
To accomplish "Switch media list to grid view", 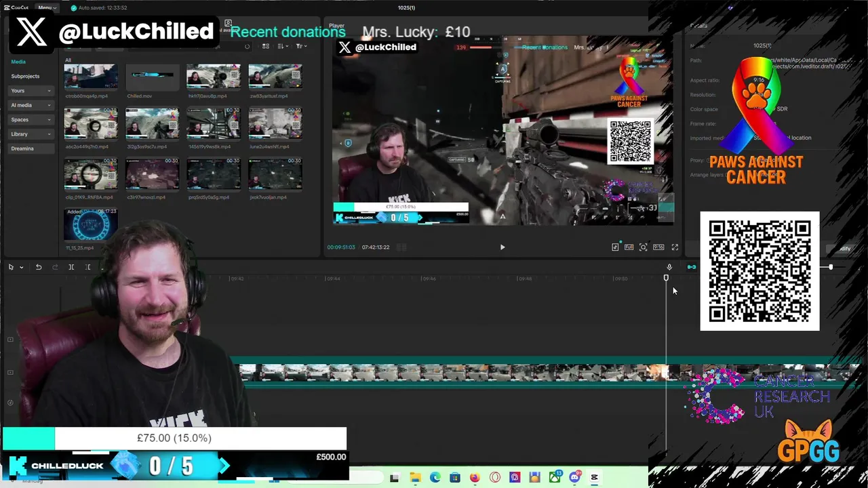I will click(x=266, y=46).
